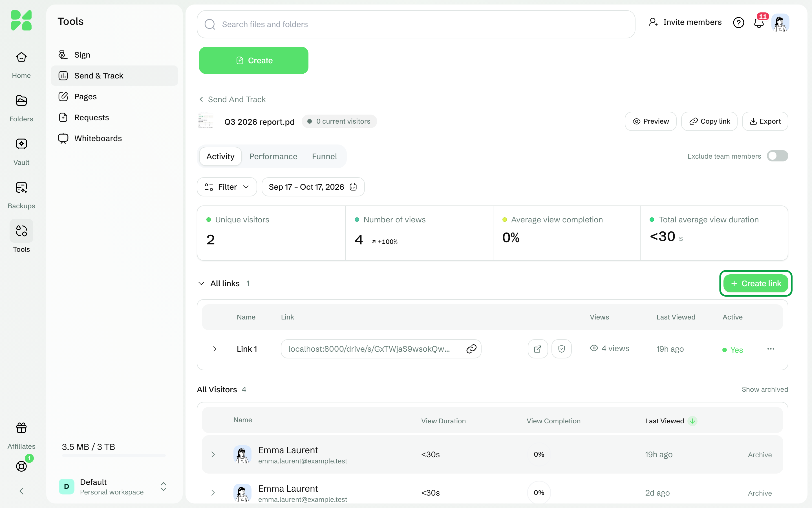Open Link 1 more options menu
Screen dimensions: 812x508
pyautogui.click(x=770, y=349)
